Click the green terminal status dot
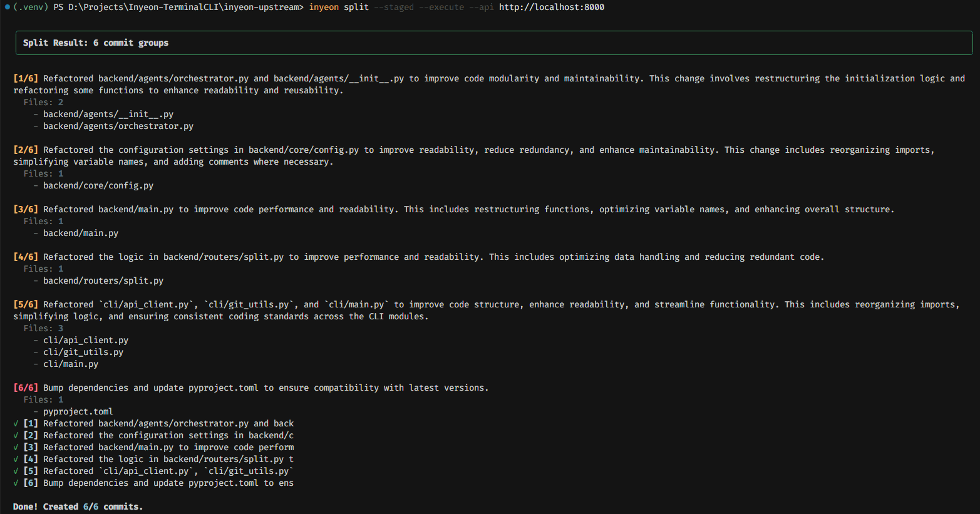 coord(6,7)
